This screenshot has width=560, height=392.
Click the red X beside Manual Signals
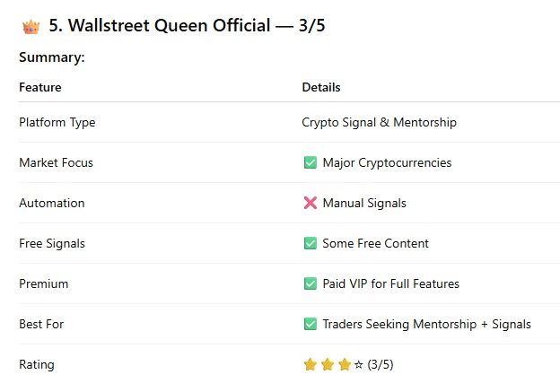311,204
